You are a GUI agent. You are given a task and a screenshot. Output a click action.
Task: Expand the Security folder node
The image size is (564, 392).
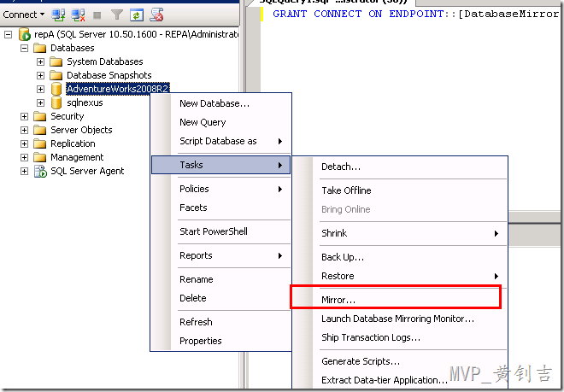(24, 116)
